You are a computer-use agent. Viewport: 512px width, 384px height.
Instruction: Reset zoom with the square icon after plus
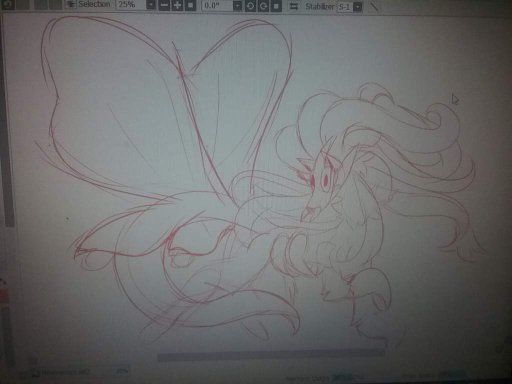tap(190, 5)
